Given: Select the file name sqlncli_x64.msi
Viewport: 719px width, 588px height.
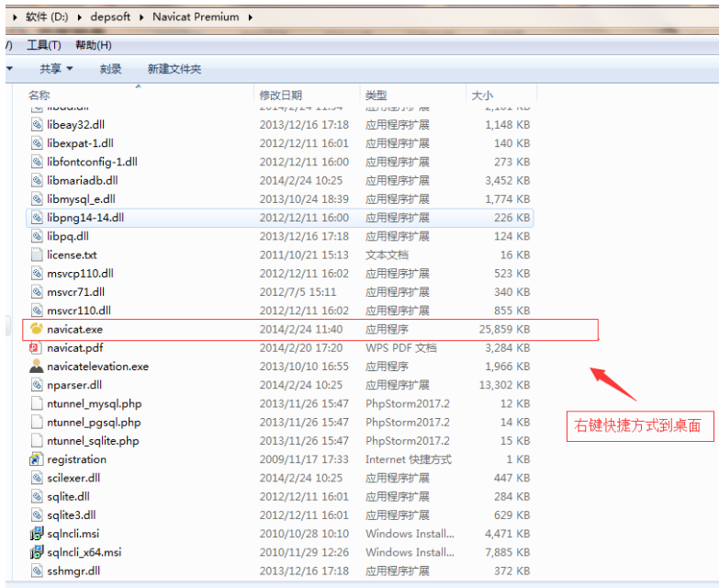Looking at the screenshot, I should 84,552.
